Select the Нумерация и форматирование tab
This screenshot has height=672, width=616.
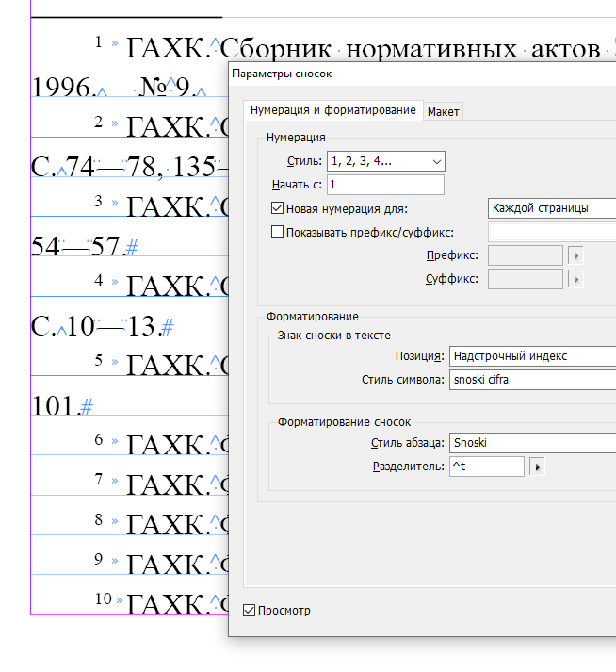point(332,110)
